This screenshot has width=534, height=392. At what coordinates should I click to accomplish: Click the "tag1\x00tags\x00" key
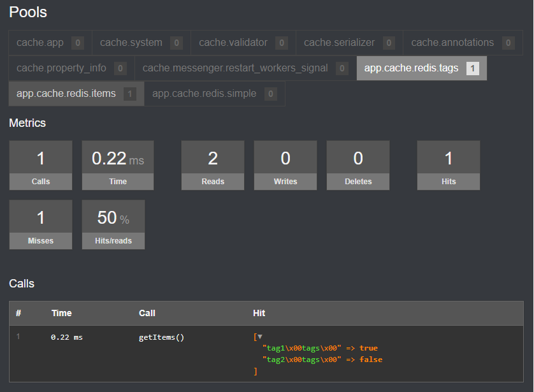302,348
